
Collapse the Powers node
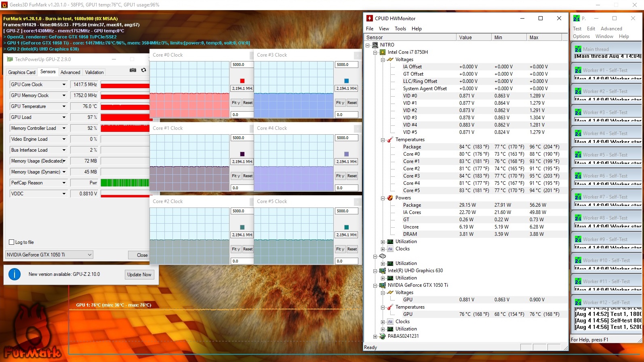click(x=383, y=198)
